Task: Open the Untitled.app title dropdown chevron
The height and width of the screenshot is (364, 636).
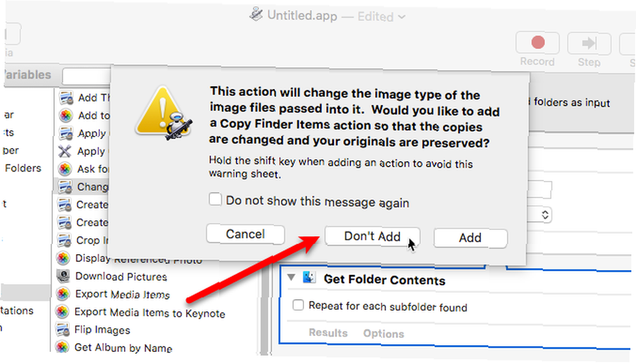Action: (401, 17)
